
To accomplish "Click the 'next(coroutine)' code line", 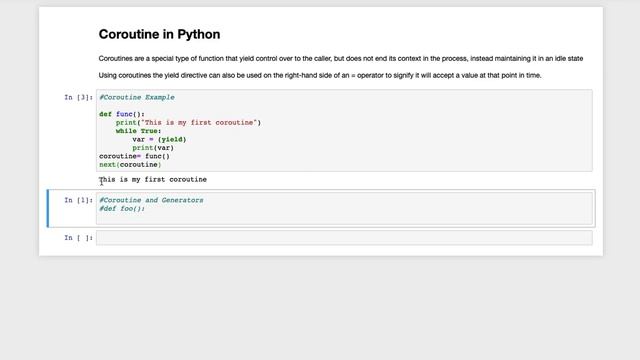I will [x=130, y=164].
